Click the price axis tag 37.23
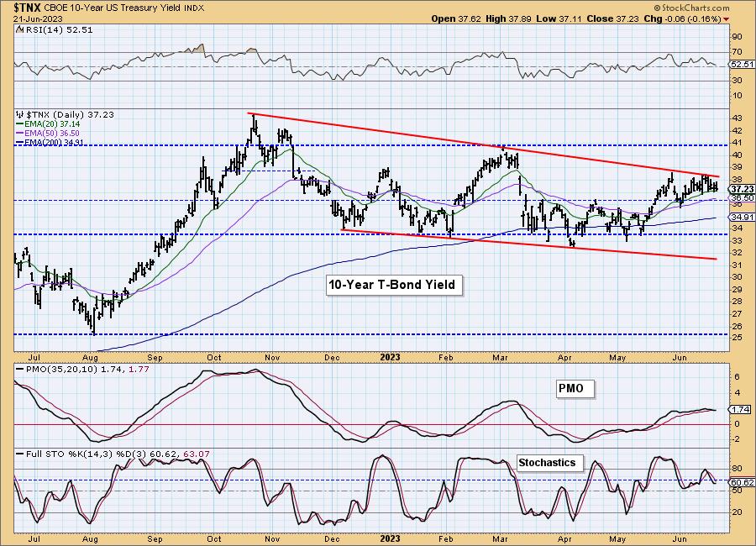 pos(742,189)
